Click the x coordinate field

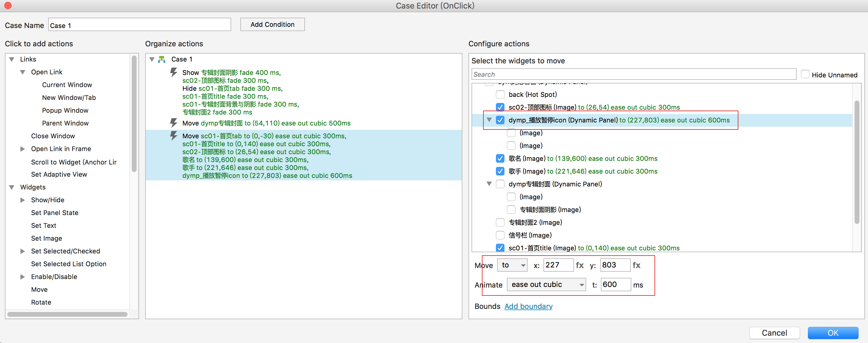558,265
